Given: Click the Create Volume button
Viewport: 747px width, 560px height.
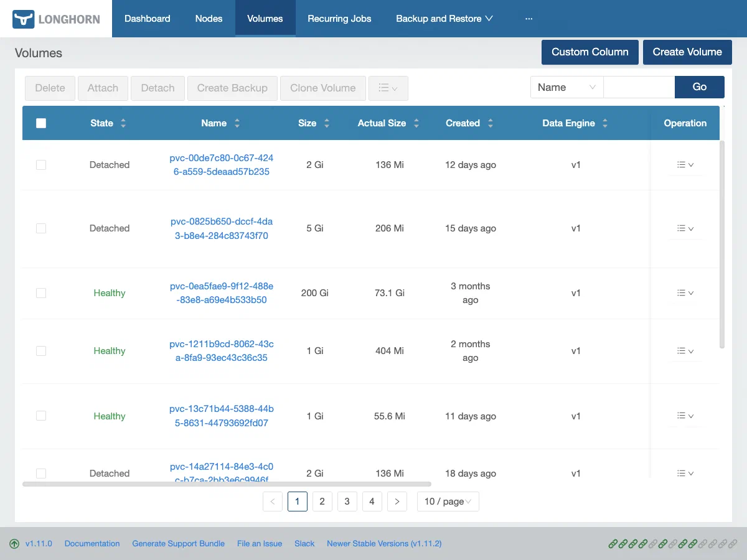Looking at the screenshot, I should coord(687,52).
